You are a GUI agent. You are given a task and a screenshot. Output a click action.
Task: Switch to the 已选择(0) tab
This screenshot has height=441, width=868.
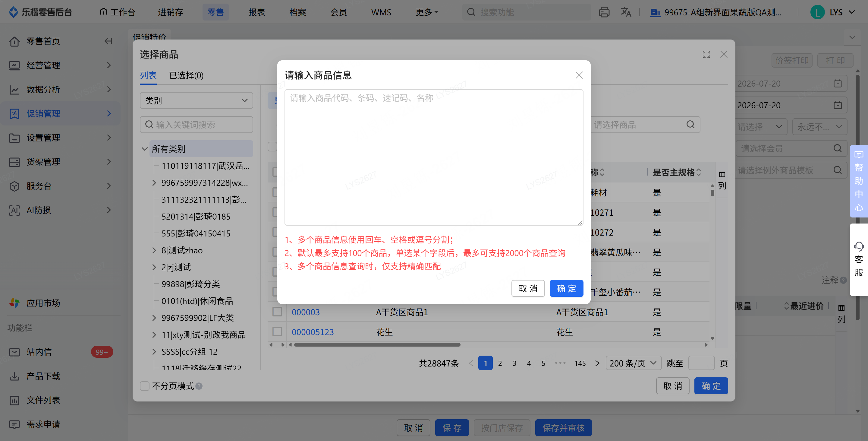coord(186,75)
